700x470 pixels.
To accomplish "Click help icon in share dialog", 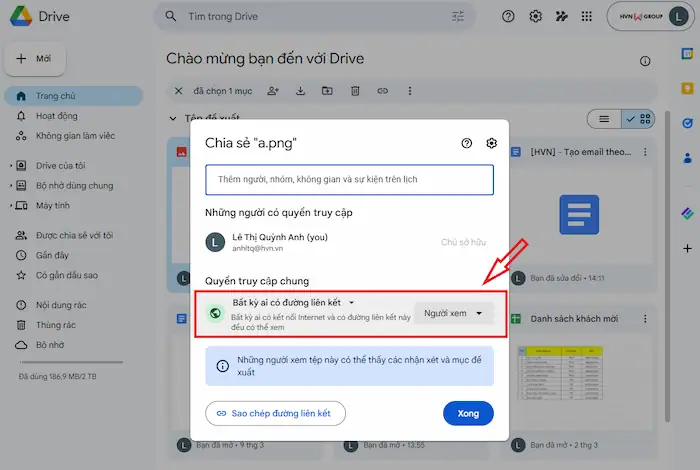I will click(466, 143).
